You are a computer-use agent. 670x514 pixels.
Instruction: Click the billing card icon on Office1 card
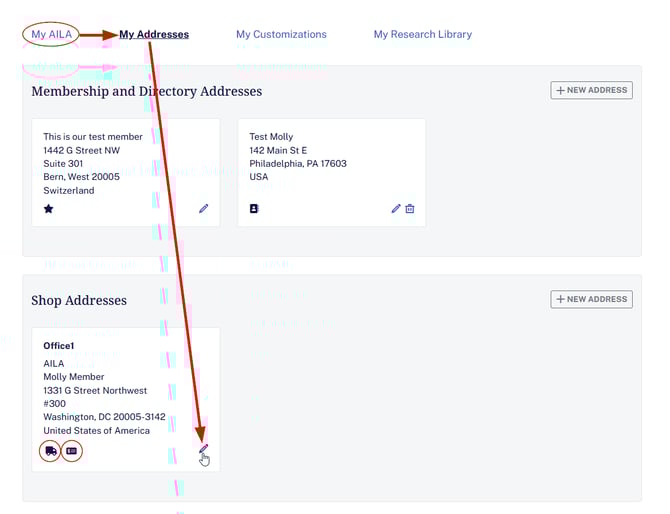click(x=71, y=451)
